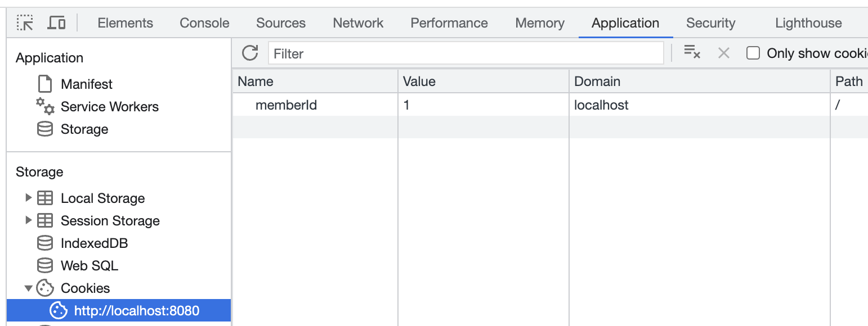Expand the Local Storage tree

28,198
